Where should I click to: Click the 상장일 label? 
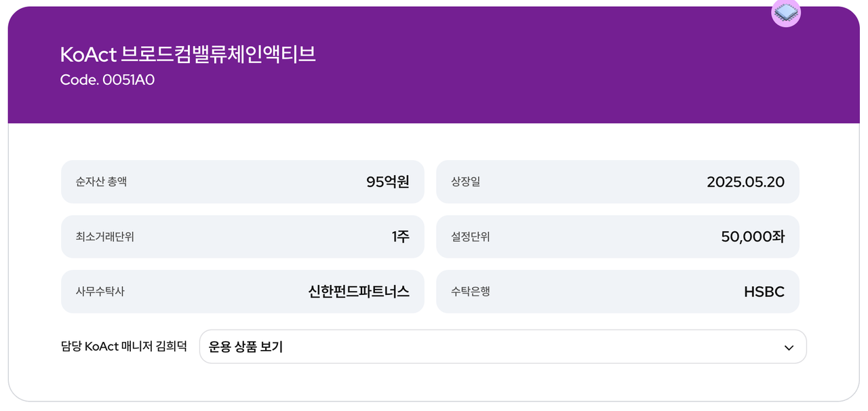coord(465,182)
